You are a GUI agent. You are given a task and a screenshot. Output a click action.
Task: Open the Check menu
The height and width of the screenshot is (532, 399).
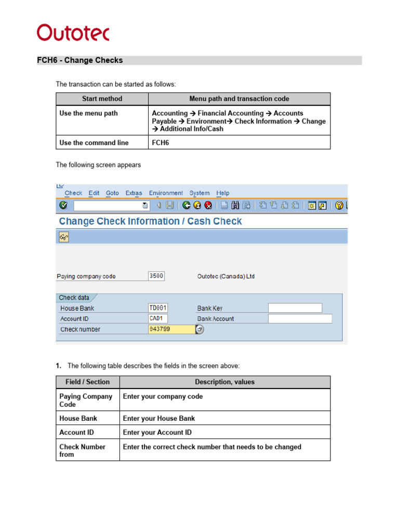73,193
